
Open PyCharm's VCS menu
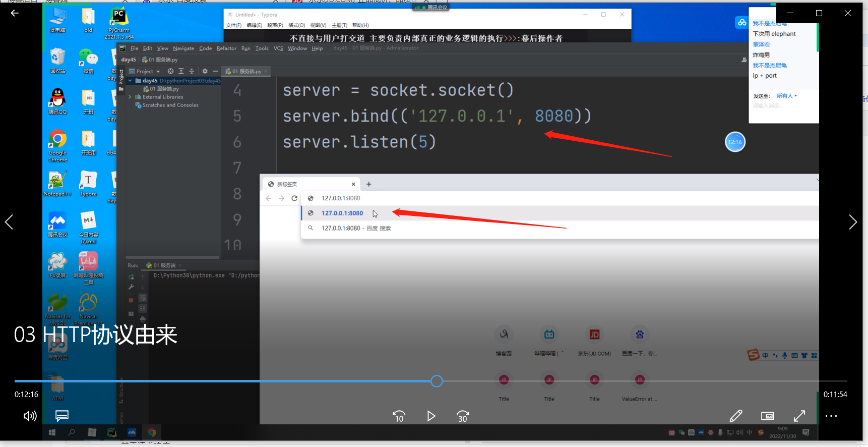(278, 48)
